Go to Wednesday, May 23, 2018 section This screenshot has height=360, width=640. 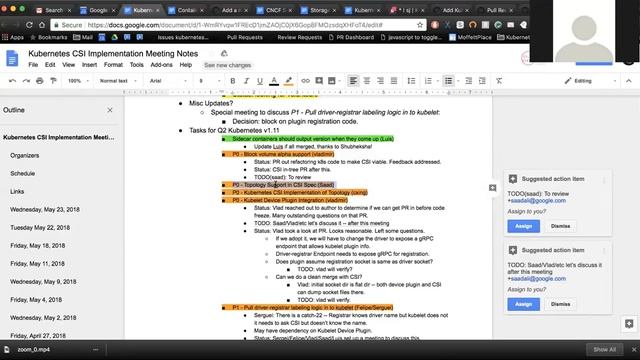pos(45,209)
